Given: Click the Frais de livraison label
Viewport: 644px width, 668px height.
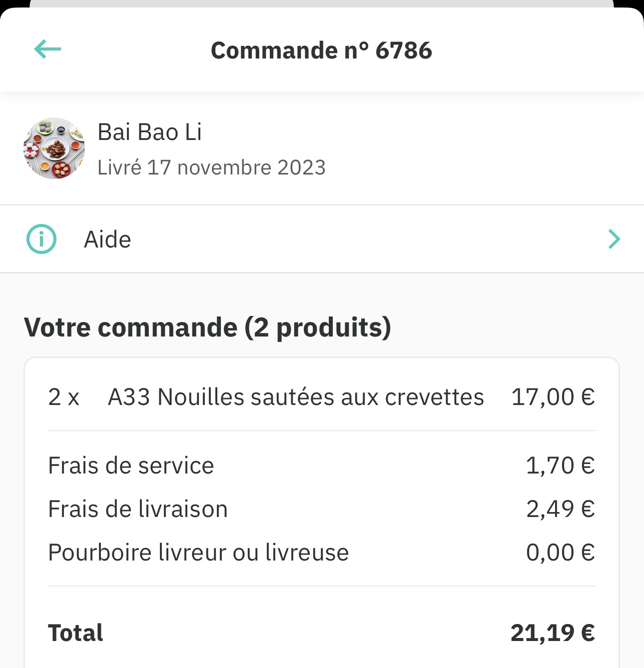Looking at the screenshot, I should coord(138,509).
